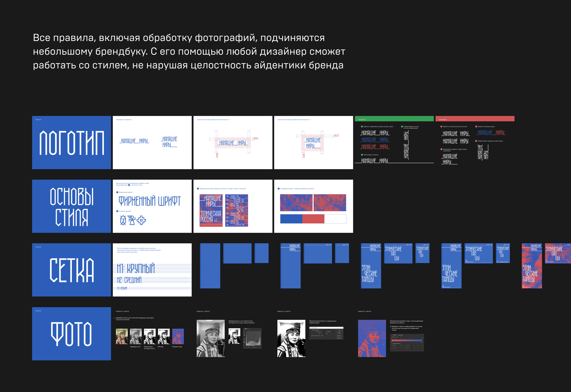Click circle 1 beside 'Фирменный шрифт' label
This screenshot has height=392, width=571.
click(117, 192)
